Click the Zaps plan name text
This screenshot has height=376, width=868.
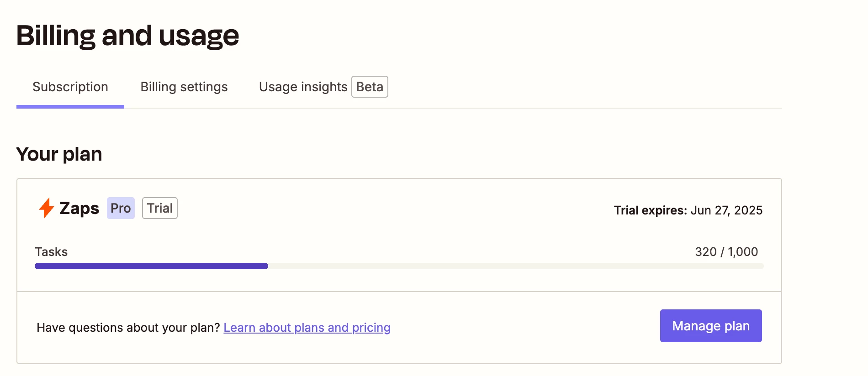pyautogui.click(x=79, y=208)
